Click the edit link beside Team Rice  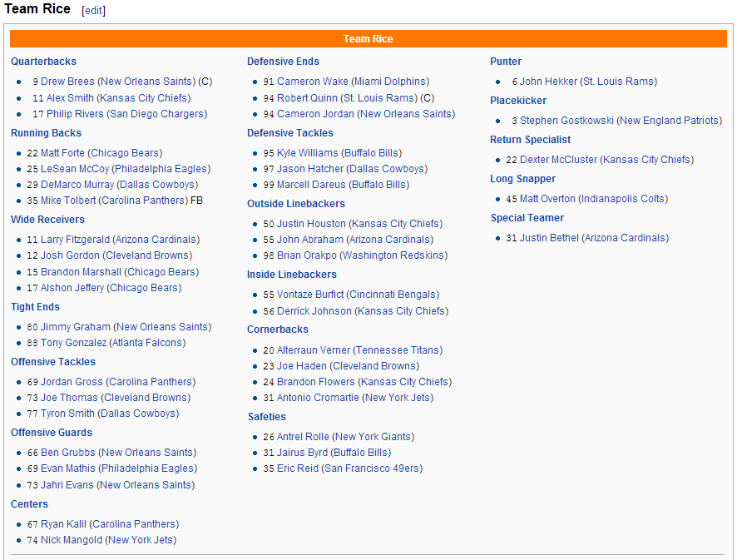(x=93, y=10)
